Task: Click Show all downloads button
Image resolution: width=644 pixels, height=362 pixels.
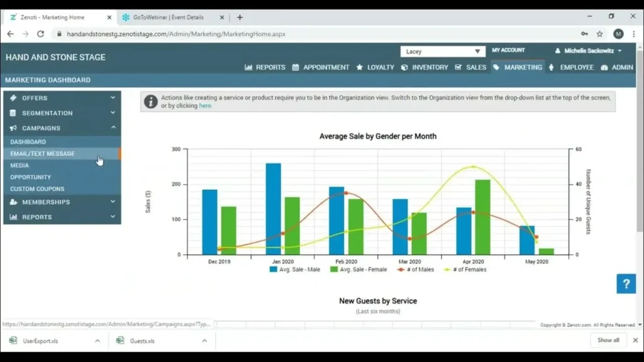Action: pyautogui.click(x=608, y=340)
